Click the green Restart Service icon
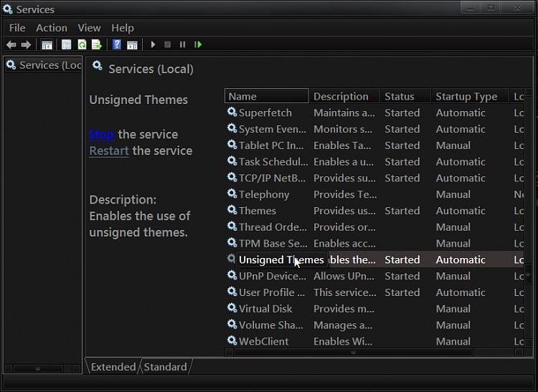This screenshot has width=538, height=392. click(x=198, y=44)
